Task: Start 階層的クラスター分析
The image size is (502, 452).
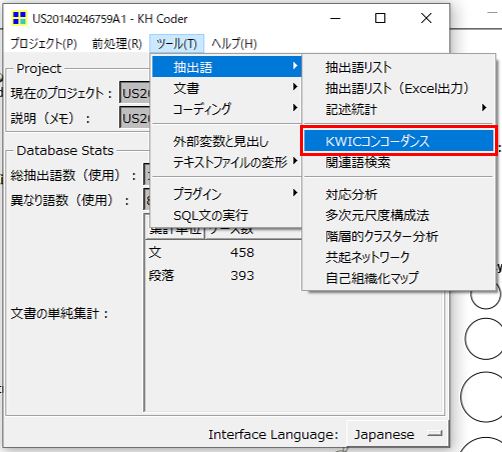Action: click(398, 236)
